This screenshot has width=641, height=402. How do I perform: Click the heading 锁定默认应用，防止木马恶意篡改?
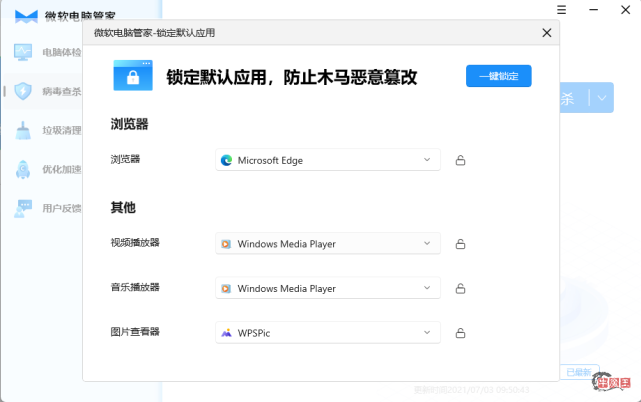click(x=292, y=77)
